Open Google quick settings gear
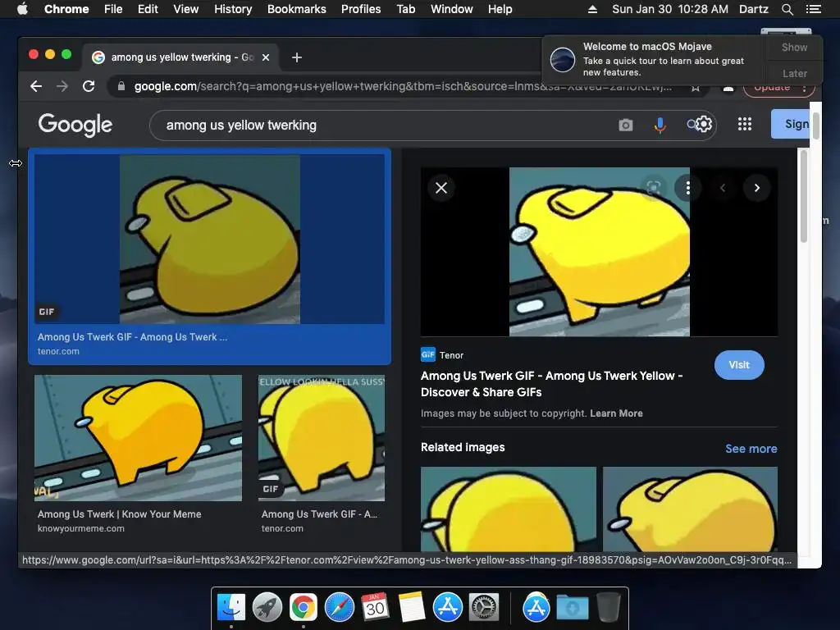This screenshot has width=840, height=630. click(x=703, y=125)
